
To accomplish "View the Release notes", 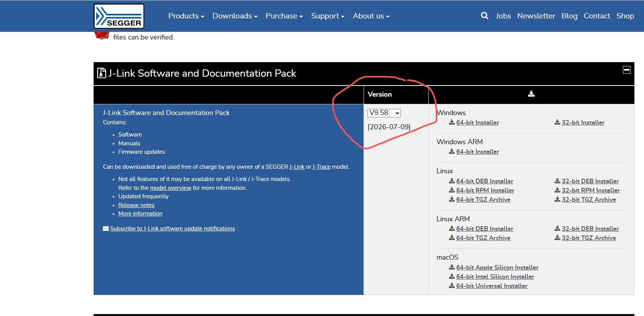I will point(137,205).
